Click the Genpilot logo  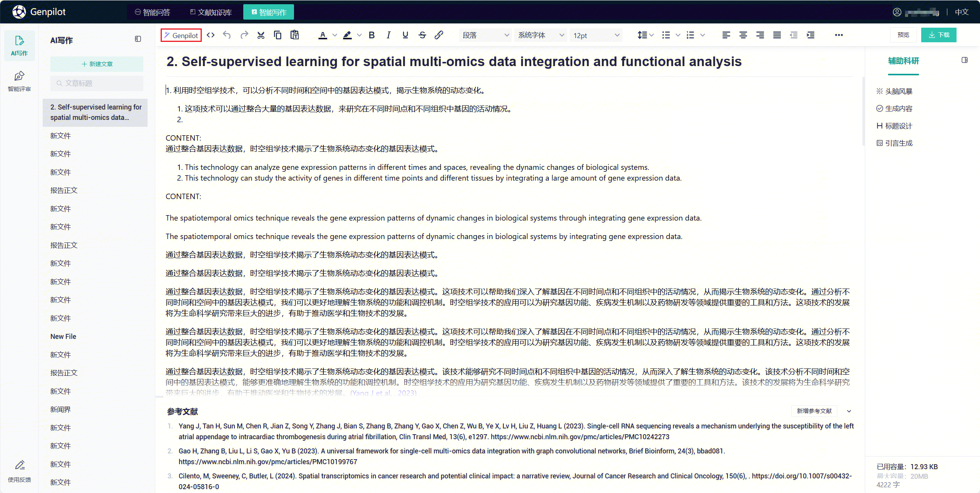point(39,12)
